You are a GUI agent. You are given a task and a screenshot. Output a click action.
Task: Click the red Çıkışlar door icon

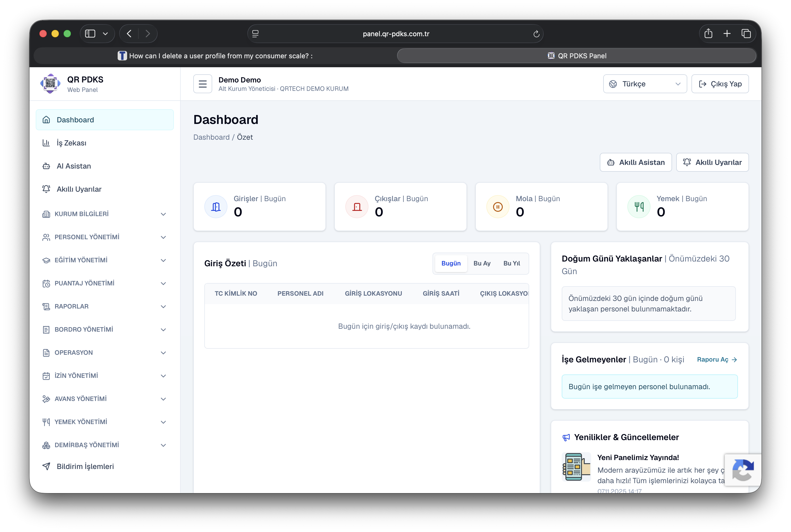coord(357,207)
